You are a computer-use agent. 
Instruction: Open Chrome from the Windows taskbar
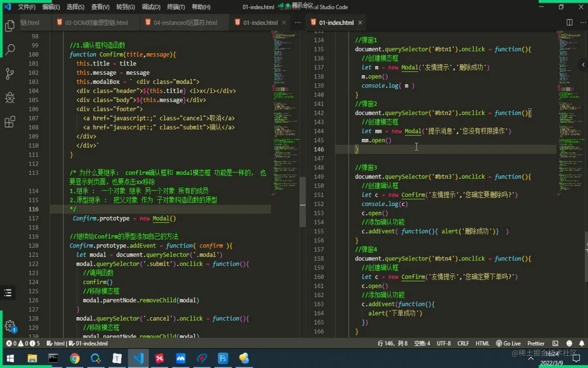point(74,359)
